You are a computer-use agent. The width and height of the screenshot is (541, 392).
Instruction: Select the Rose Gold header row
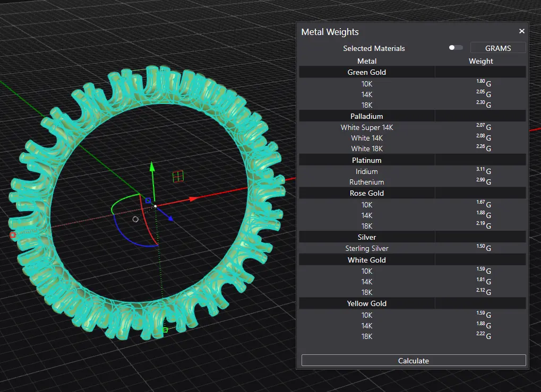click(413, 193)
